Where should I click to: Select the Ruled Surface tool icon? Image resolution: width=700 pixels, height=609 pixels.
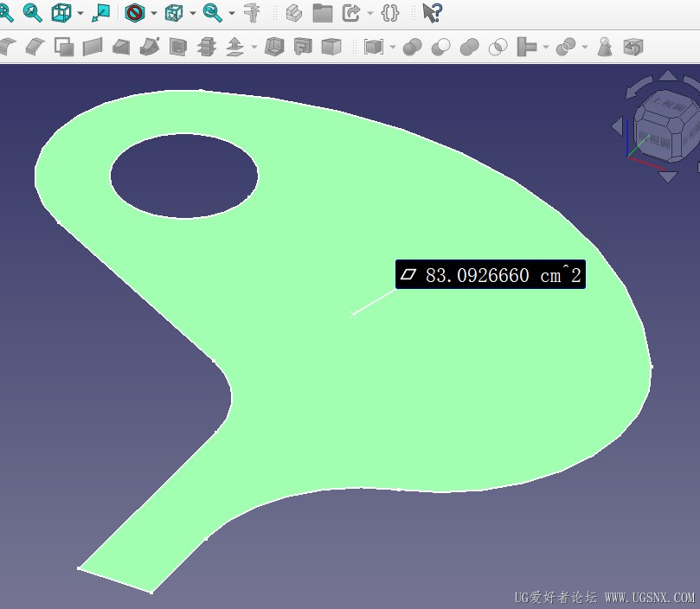(x=93, y=47)
